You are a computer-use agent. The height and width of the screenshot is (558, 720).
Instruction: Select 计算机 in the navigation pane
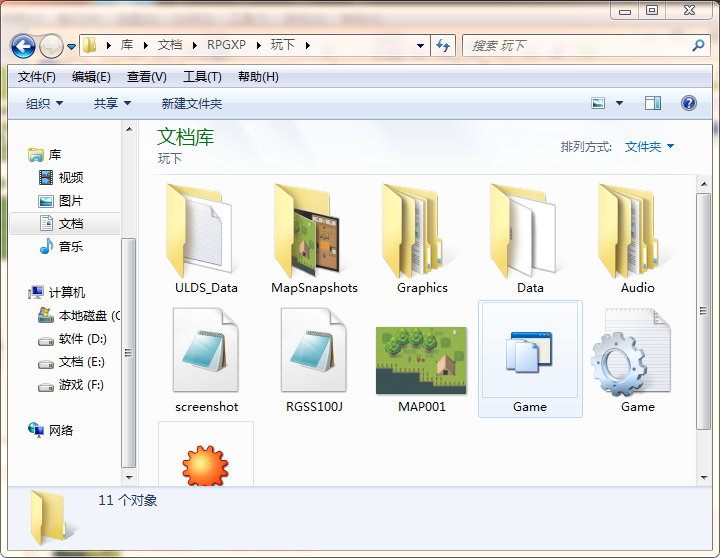tap(56, 293)
